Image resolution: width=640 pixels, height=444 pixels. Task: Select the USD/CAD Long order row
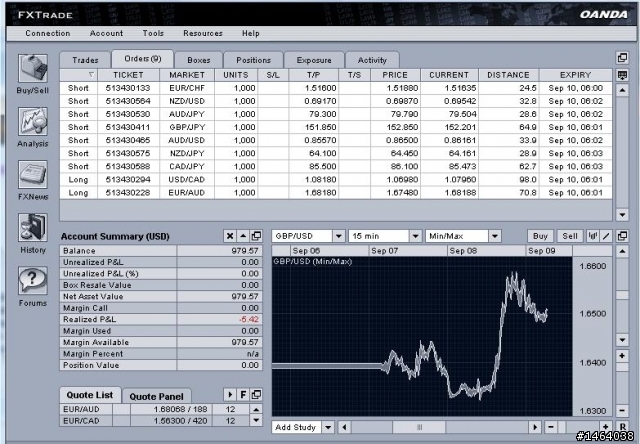(336, 180)
